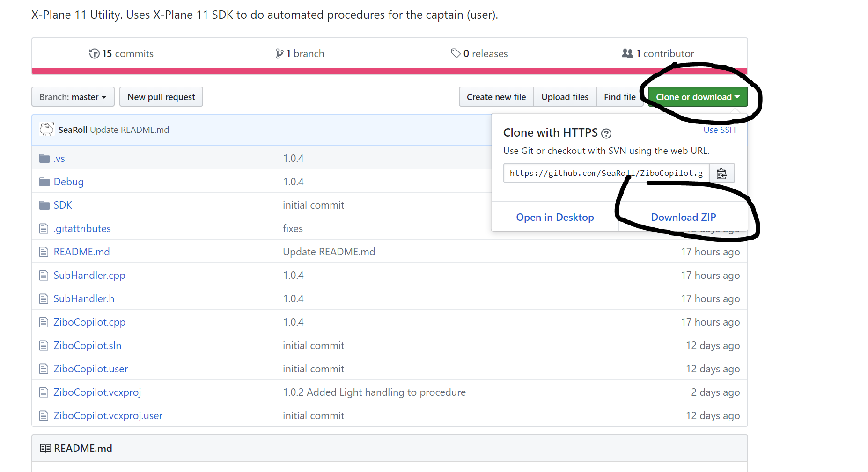868x472 pixels.
Task: Click the ZiboCopilot.cpp file icon
Action: [x=44, y=322]
